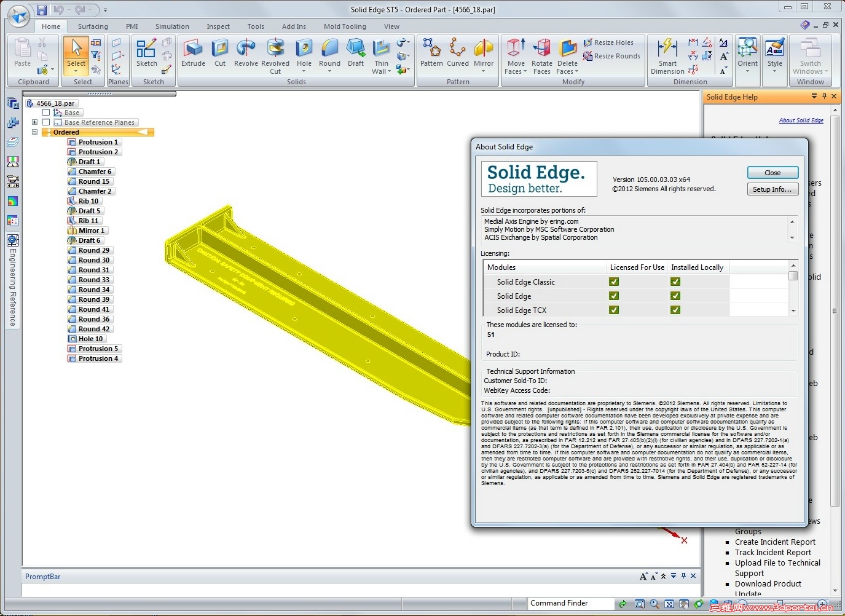Select Resize Holes command
845x616 pixels.
tap(608, 42)
